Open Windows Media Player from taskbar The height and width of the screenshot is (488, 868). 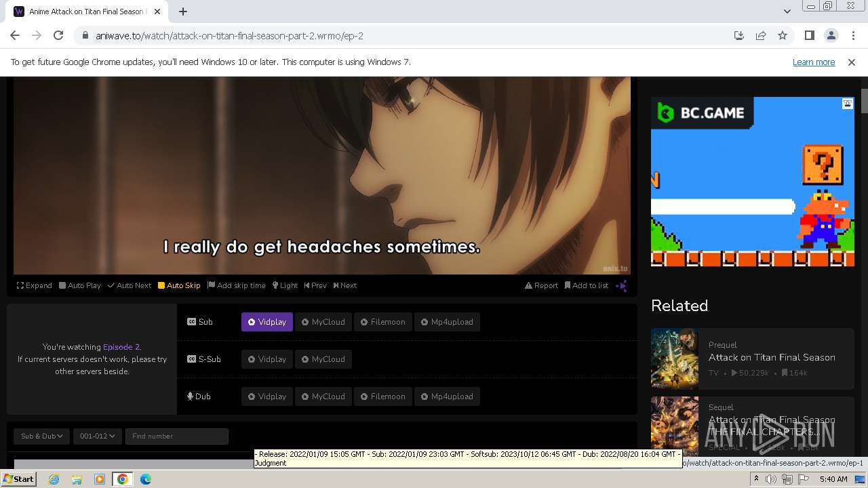(x=100, y=479)
